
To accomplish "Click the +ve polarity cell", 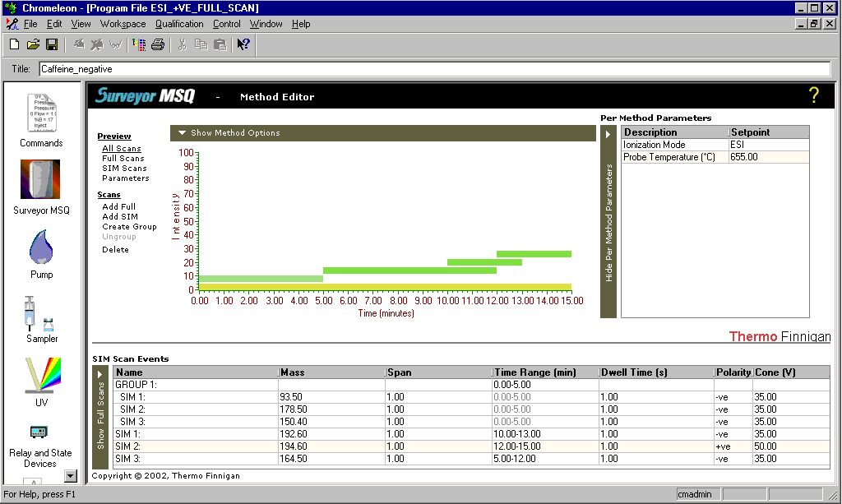I will (x=733, y=446).
